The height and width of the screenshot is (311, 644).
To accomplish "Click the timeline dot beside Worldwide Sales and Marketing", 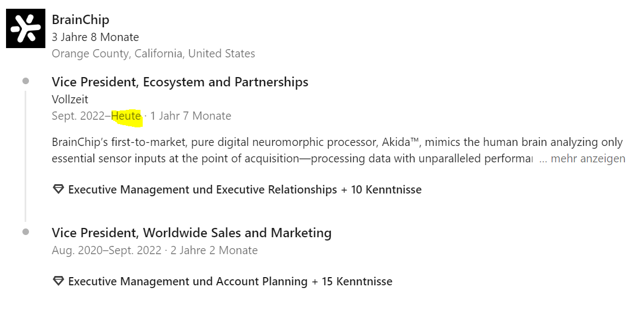I will 26,232.
